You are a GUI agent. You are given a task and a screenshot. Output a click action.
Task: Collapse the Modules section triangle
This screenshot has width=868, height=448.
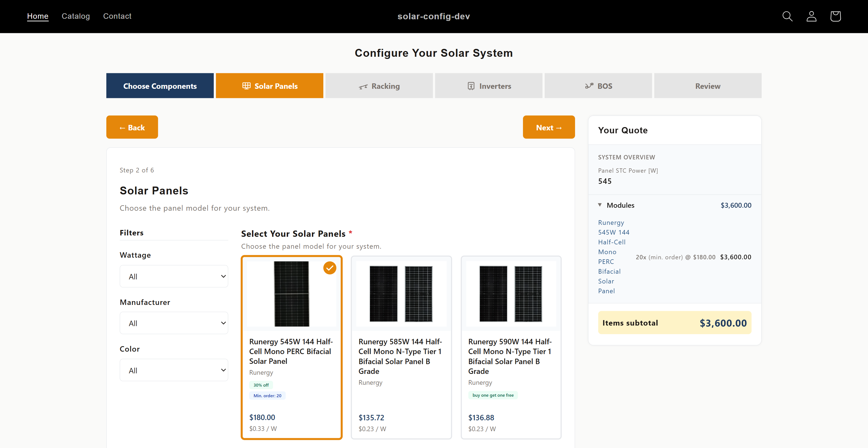[x=600, y=205]
